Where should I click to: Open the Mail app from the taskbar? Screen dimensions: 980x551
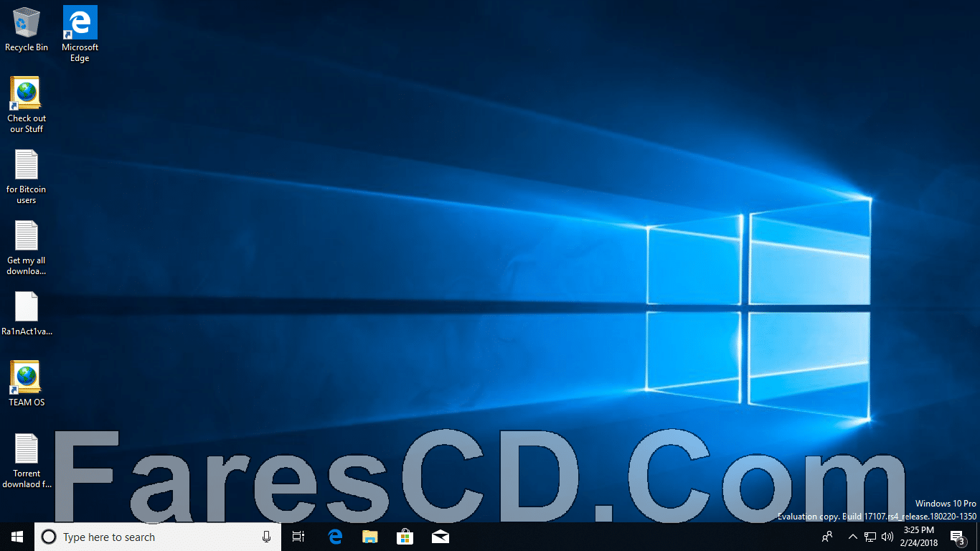[440, 537]
